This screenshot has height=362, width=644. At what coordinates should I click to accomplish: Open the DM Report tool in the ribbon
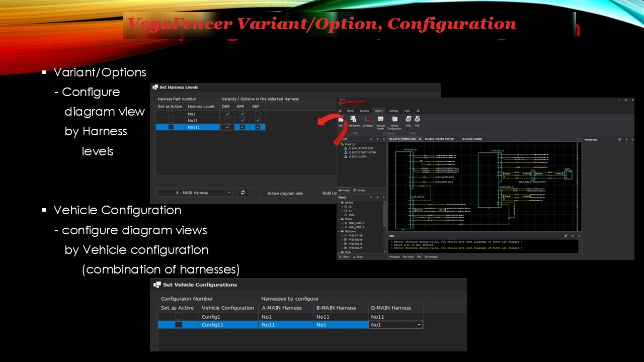(353, 121)
